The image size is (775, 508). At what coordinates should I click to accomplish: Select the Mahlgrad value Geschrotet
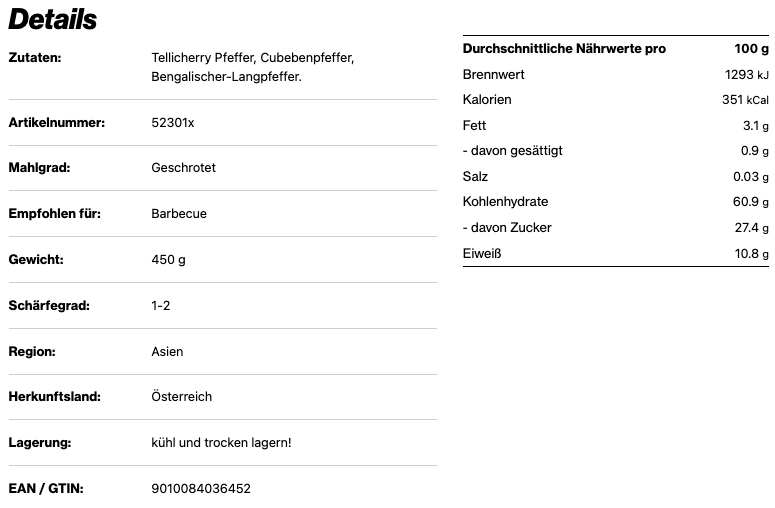pos(183,168)
